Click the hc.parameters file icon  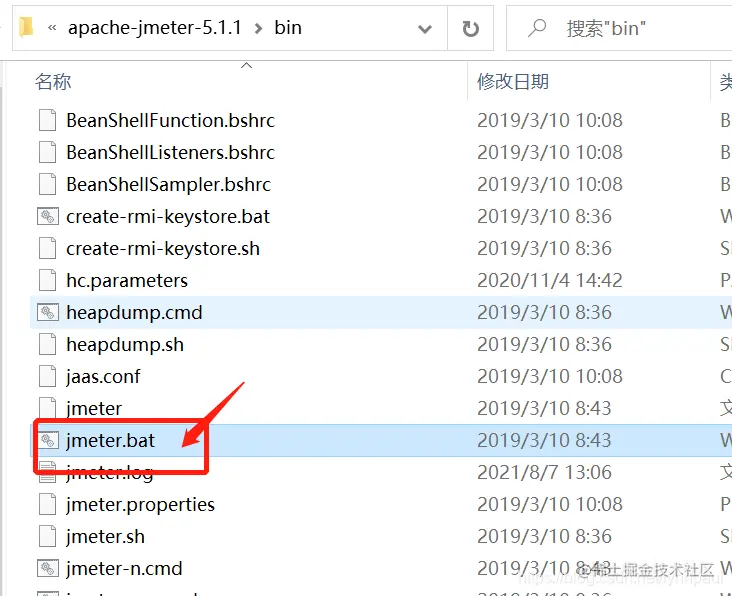click(x=48, y=280)
